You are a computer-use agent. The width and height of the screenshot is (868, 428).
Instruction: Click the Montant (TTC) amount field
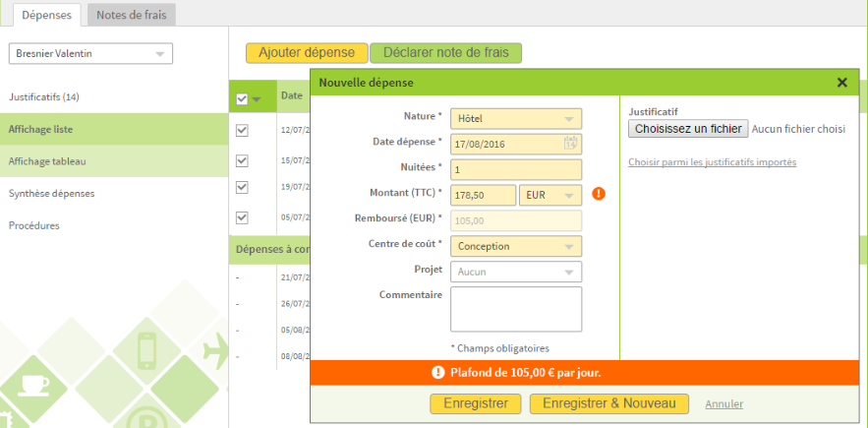(484, 195)
